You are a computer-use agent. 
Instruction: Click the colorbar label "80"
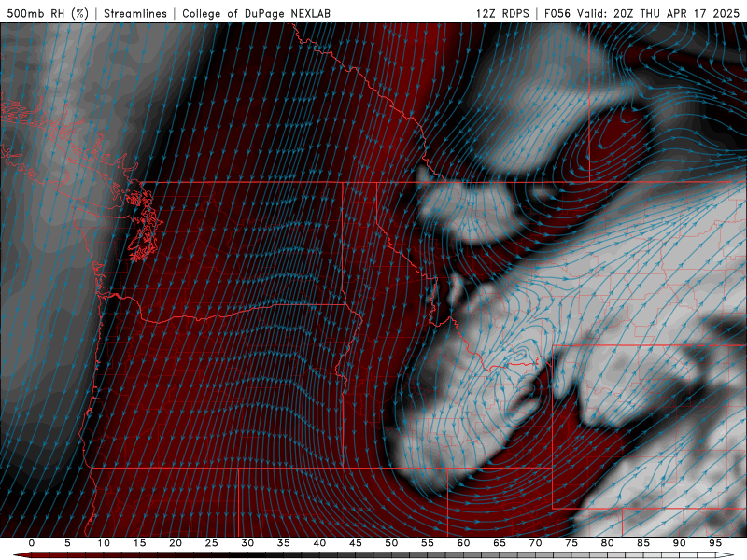pyautogui.click(x=608, y=543)
